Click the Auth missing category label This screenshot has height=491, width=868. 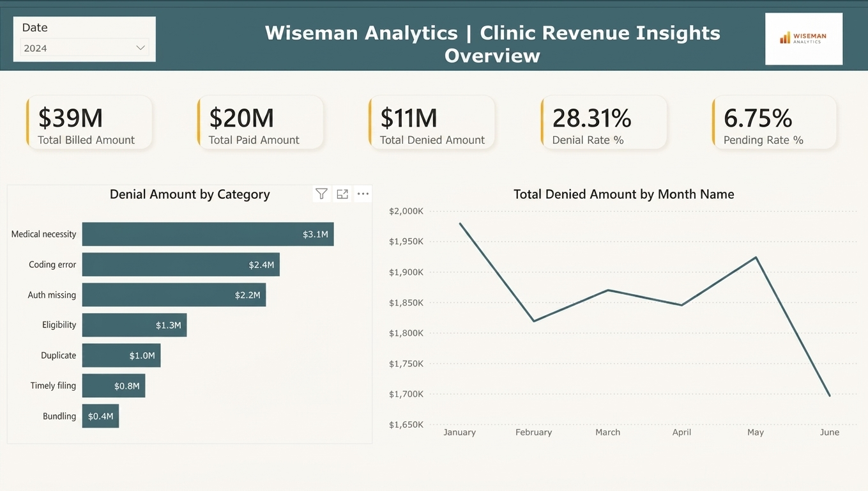tap(52, 295)
